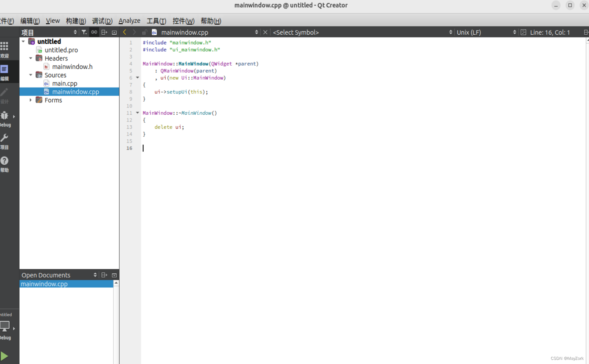Open main.cpp in project tree
Image resolution: width=589 pixels, height=364 pixels.
click(x=65, y=83)
